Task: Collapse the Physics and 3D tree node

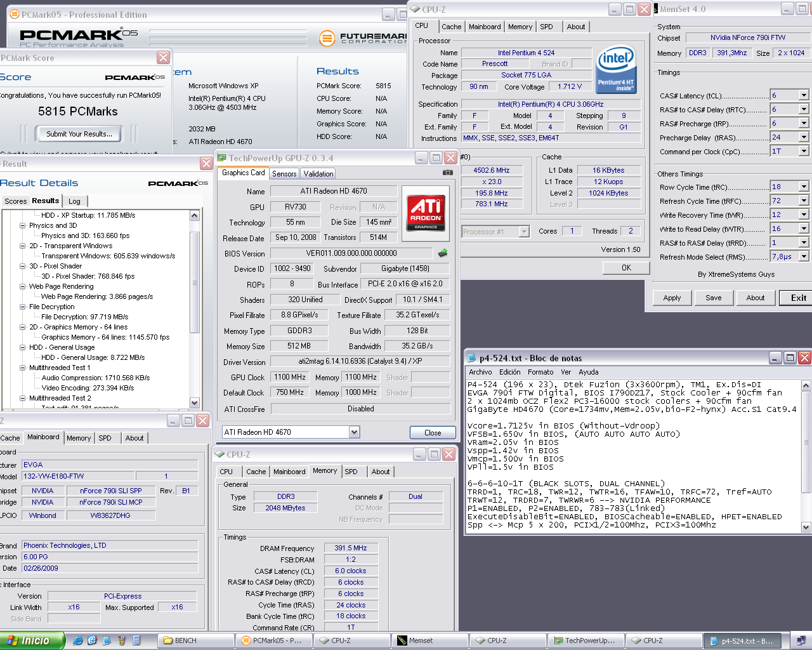Action: coord(23,225)
